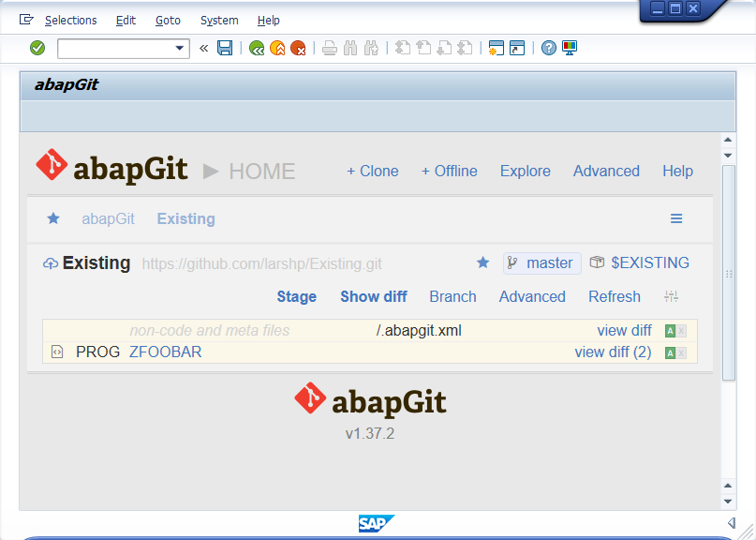Open Advanced in the abapGit header

(606, 171)
